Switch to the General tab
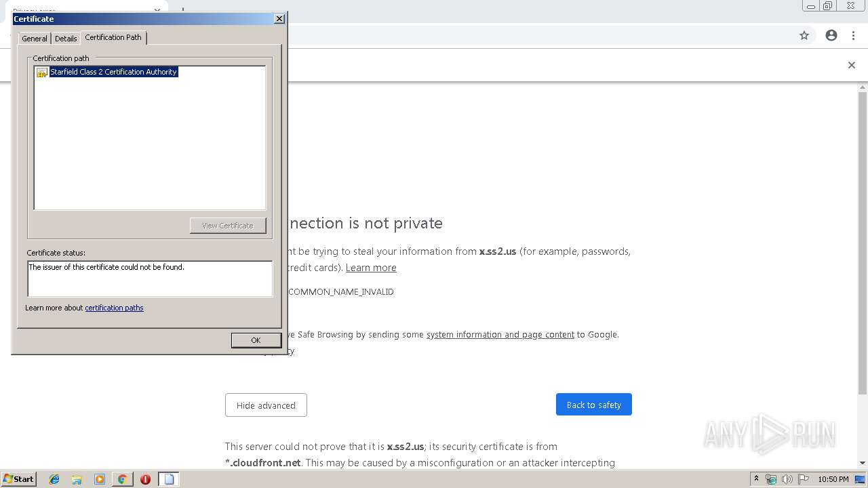The height and width of the screenshot is (488, 868). 35,39
